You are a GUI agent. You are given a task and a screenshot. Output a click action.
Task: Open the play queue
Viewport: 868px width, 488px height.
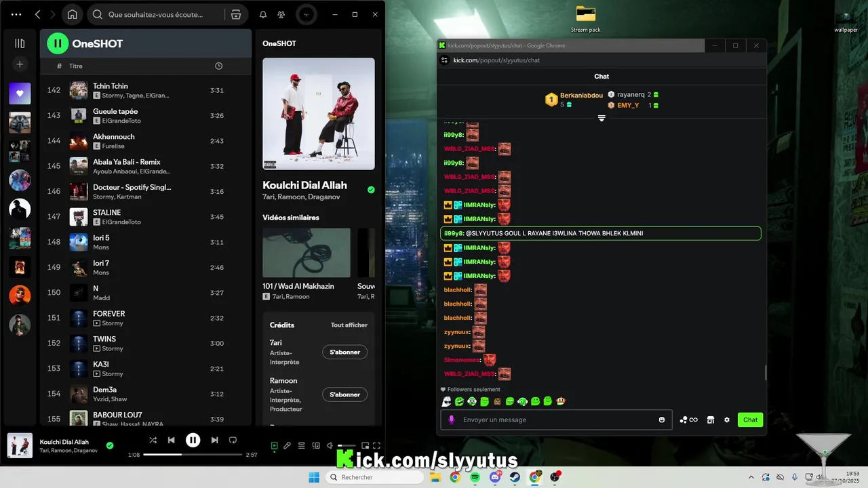302,445
